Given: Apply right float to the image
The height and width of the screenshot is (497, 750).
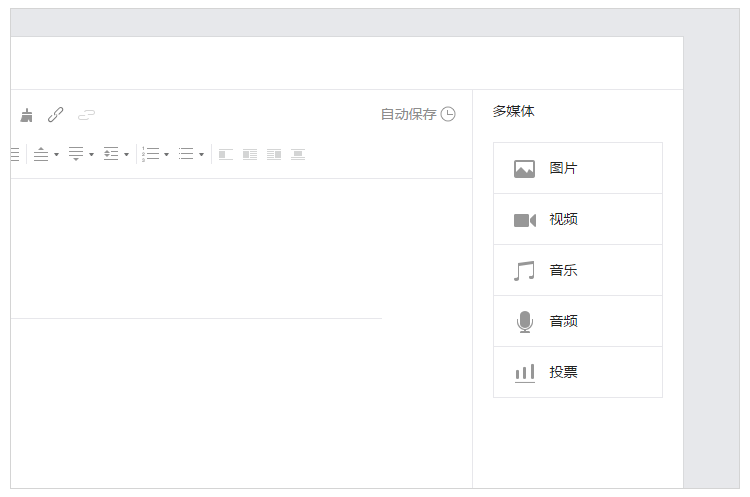Looking at the screenshot, I should coord(274,155).
